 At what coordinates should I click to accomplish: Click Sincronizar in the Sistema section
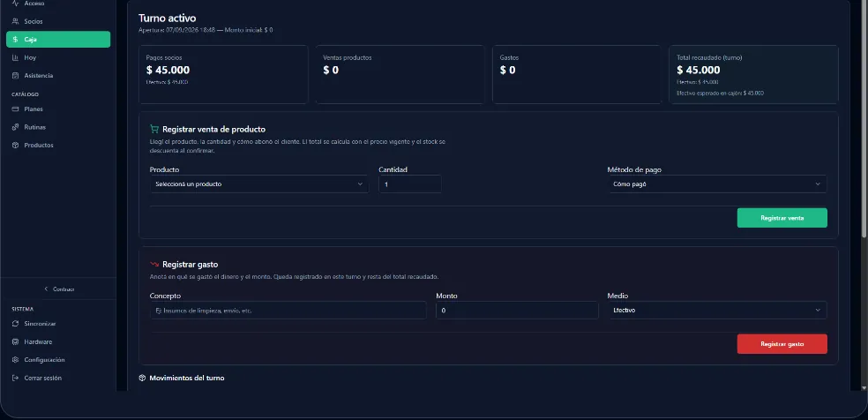[x=58, y=324]
